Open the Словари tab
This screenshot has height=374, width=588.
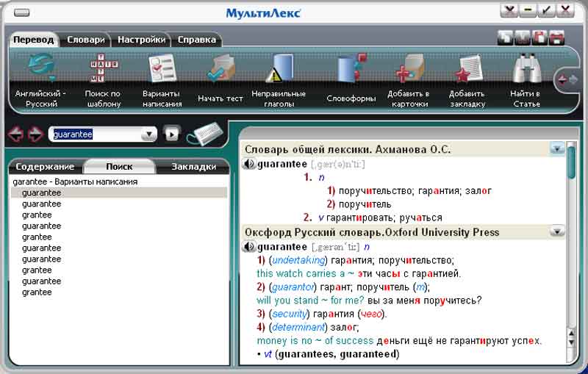coord(85,40)
